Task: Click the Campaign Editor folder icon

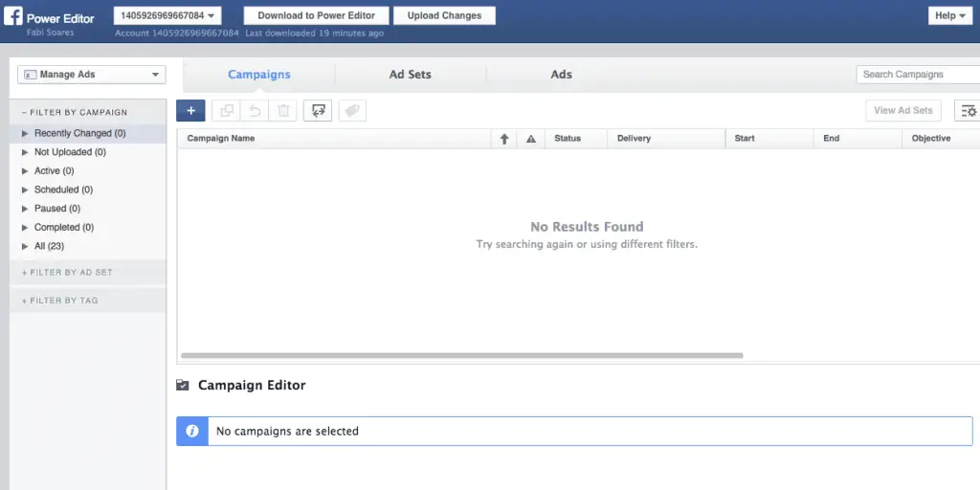Action: (x=183, y=385)
